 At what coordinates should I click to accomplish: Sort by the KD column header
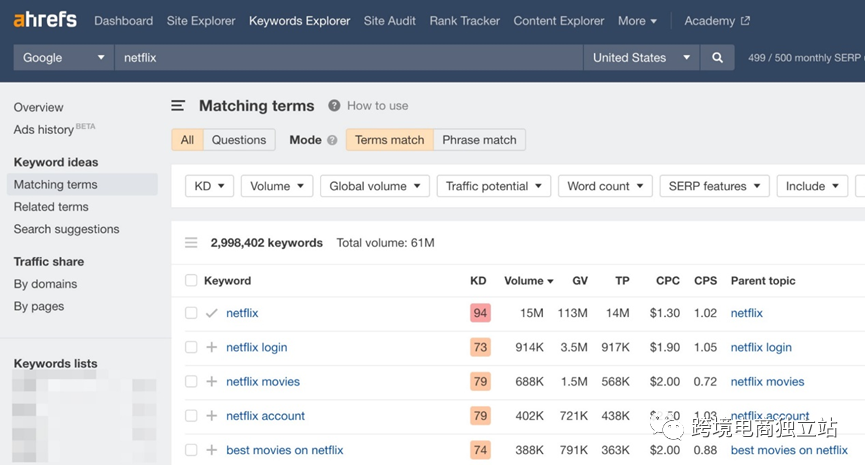[478, 280]
